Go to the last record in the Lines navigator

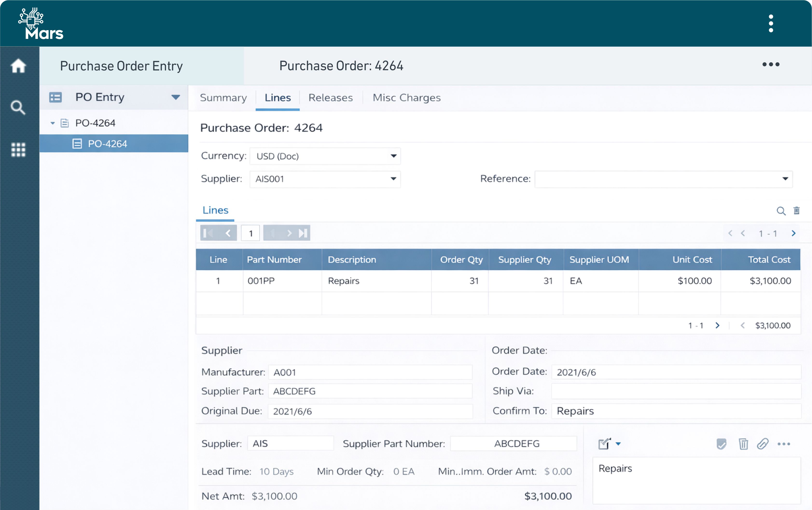coord(303,233)
